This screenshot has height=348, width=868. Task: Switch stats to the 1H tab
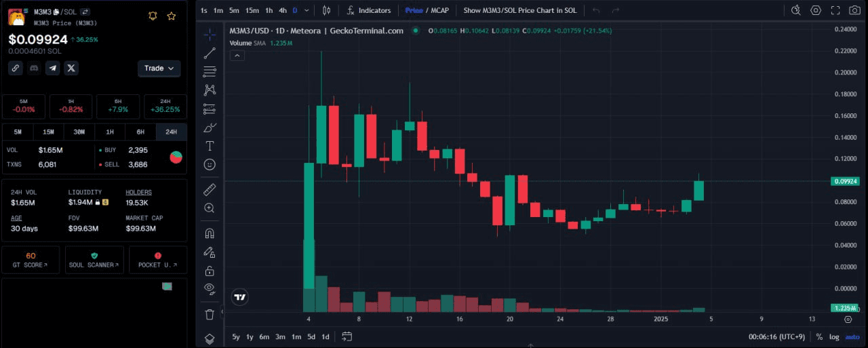(110, 132)
